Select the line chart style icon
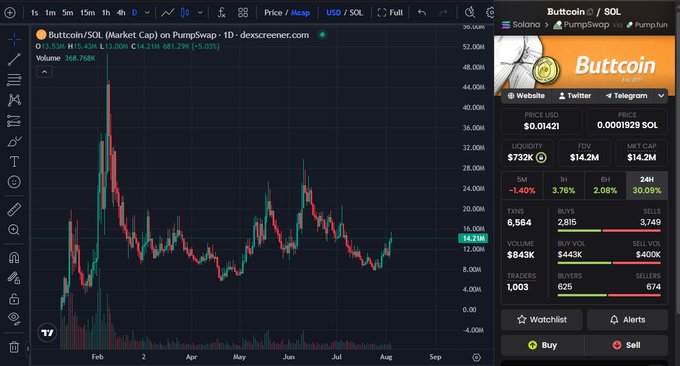 167,13
